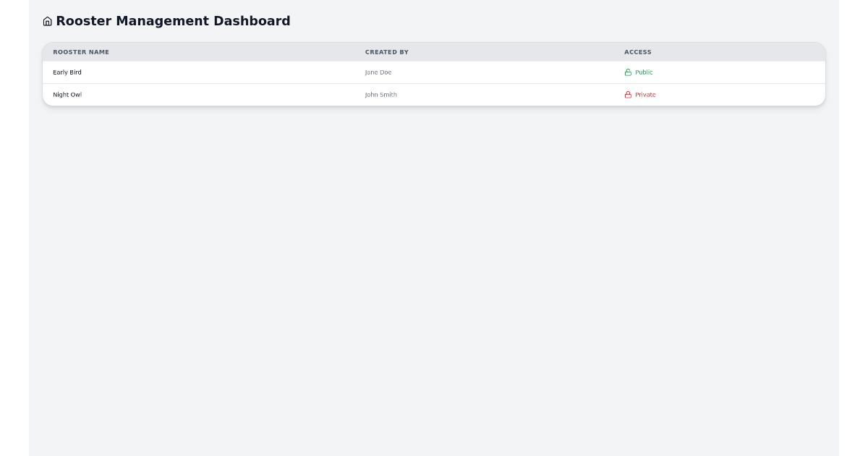Image resolution: width=868 pixels, height=456 pixels.
Task: Click the padlock next to John Smith's rooster access
Action: [x=627, y=94]
